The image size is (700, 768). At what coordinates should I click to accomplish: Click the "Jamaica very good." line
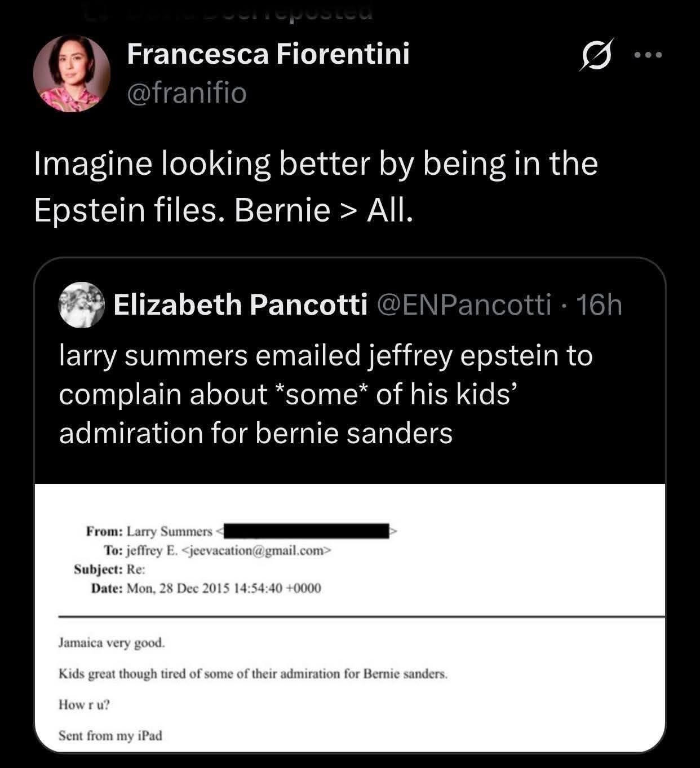[112, 643]
